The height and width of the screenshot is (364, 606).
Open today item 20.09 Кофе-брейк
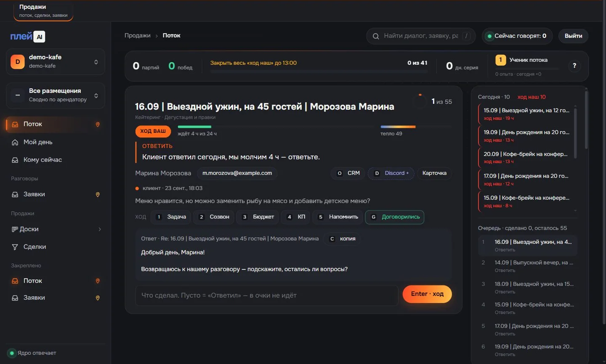(x=525, y=158)
